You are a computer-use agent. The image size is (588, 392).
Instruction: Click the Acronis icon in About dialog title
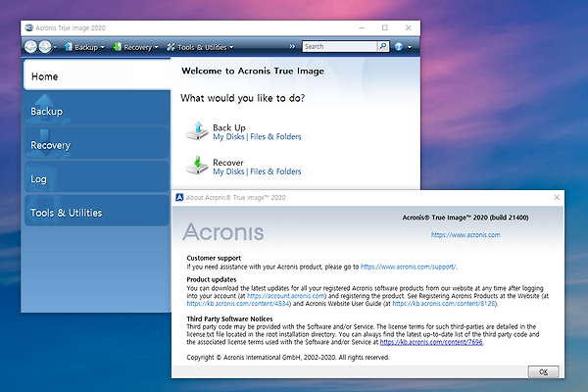point(179,197)
